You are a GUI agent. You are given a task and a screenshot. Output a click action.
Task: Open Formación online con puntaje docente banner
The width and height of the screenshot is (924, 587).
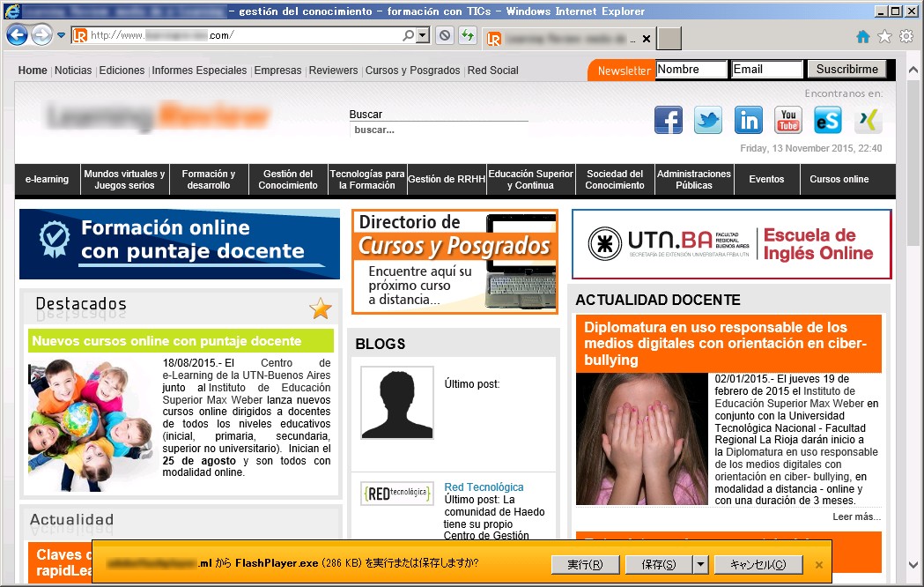(180, 244)
